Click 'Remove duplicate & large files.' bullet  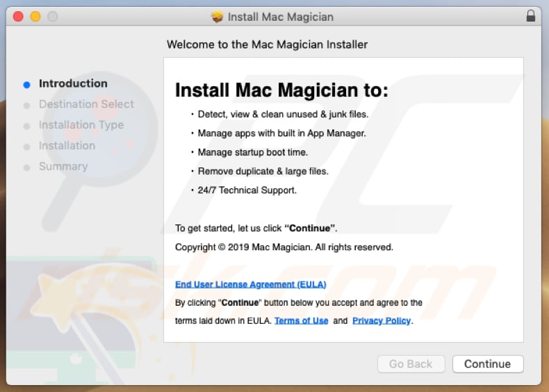tap(263, 171)
